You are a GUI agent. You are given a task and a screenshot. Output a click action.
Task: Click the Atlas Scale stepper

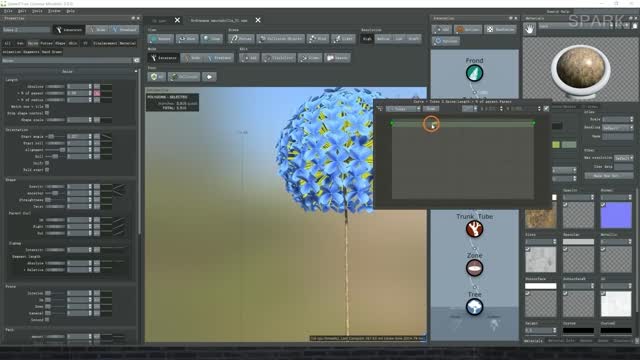(631, 119)
